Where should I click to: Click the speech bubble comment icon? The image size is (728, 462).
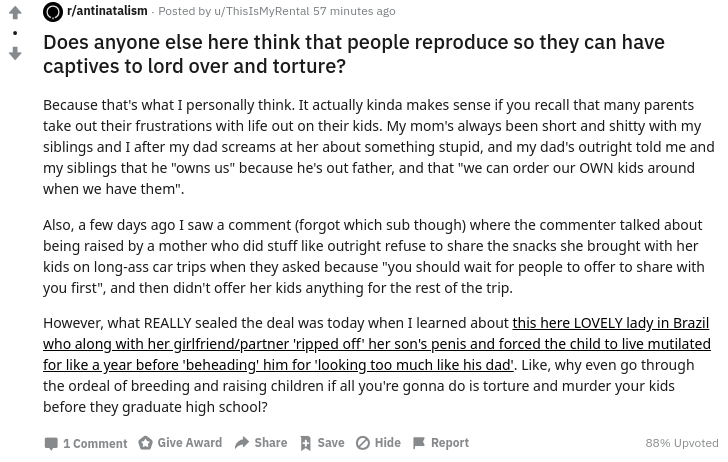pos(51,443)
